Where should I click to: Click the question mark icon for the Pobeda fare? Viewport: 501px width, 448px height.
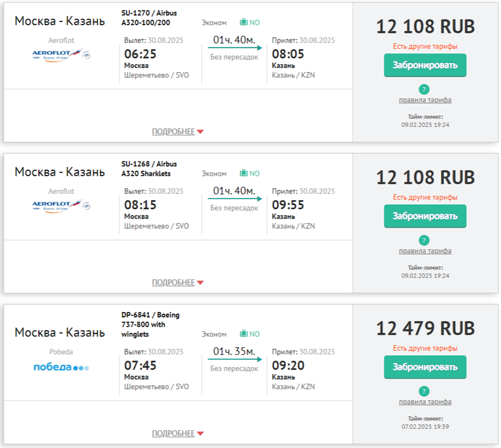tap(424, 391)
